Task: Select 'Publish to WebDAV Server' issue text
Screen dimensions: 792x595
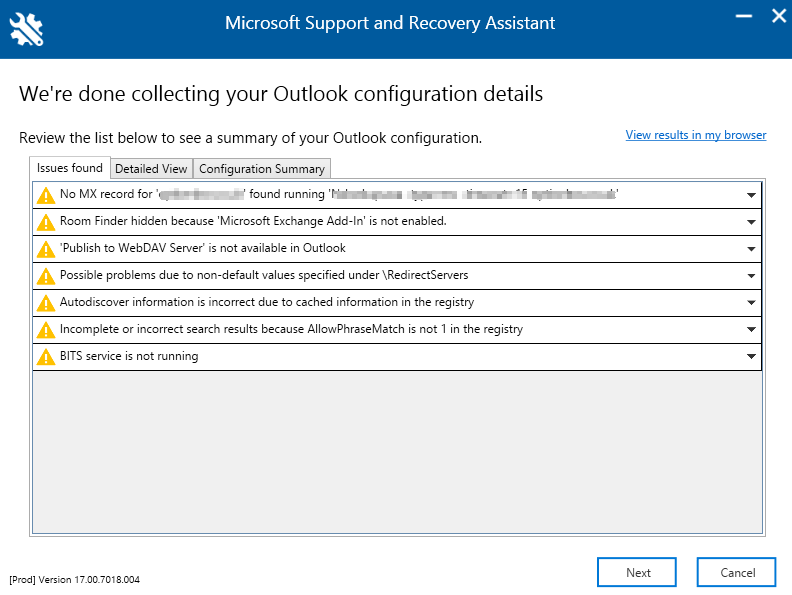Action: pos(203,248)
